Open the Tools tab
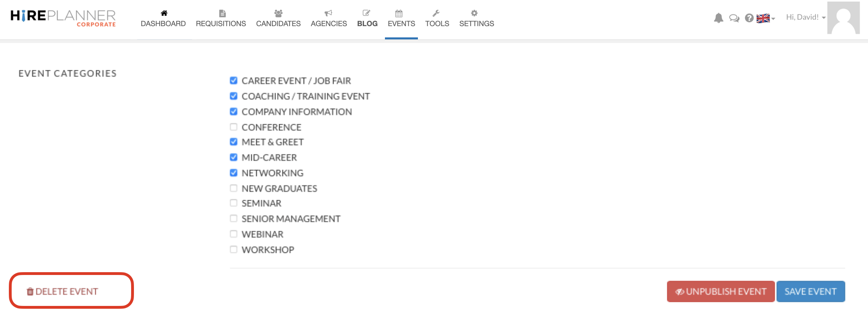The width and height of the screenshot is (868, 320). tap(437, 18)
